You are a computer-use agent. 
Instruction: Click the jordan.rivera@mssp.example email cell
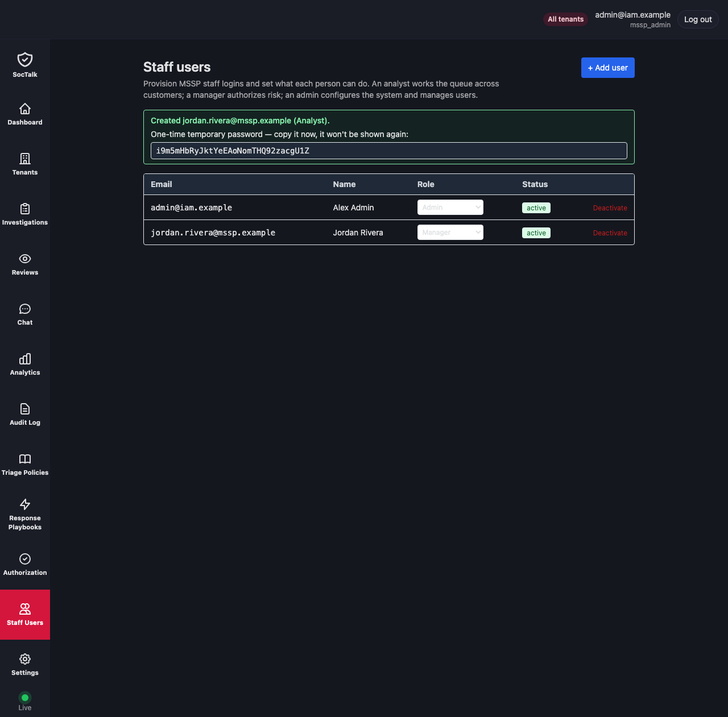pos(213,233)
